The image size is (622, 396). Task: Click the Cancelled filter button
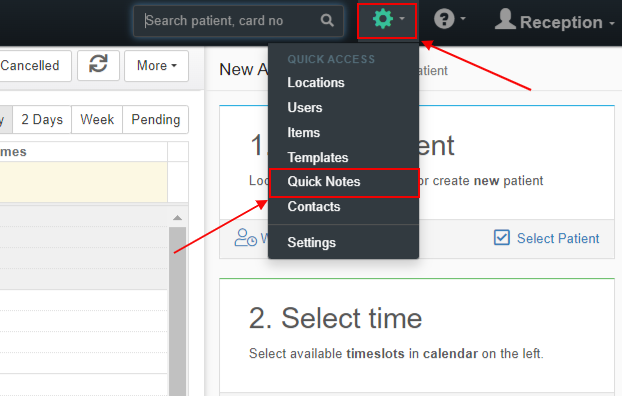point(34,65)
